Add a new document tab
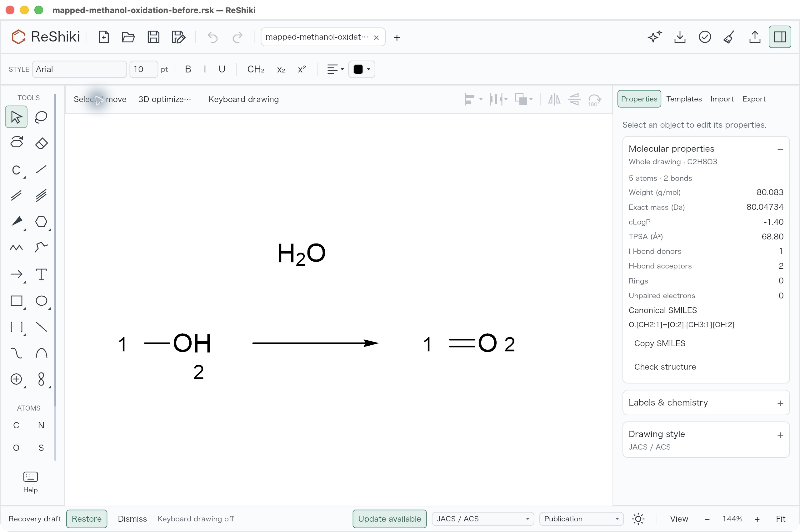The image size is (800, 532). 397,37
